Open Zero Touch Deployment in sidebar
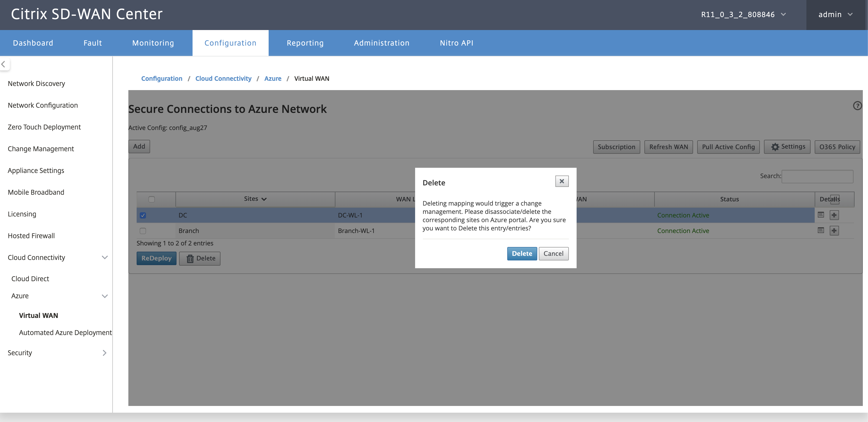 44,127
